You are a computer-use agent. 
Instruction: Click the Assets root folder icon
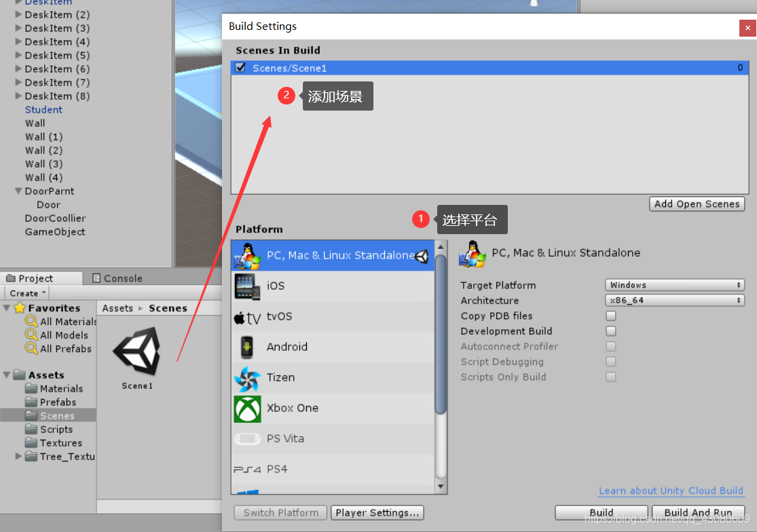[19, 375]
